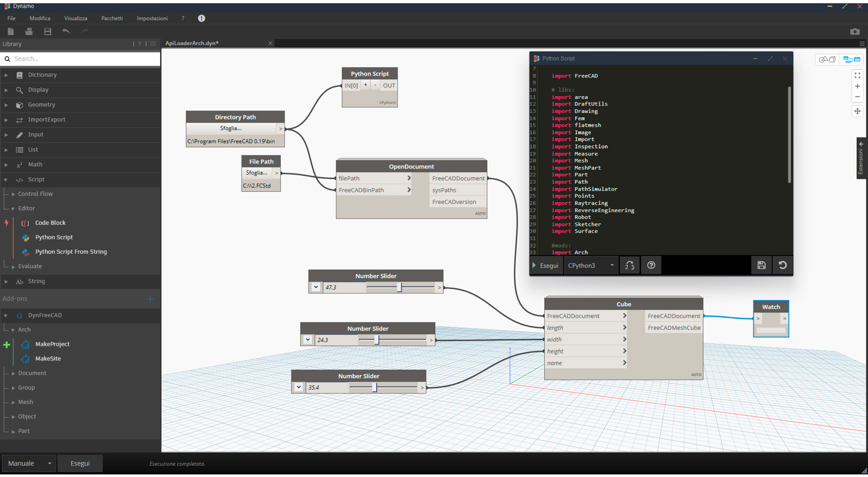Open the Manuale run mode dropdown
This screenshot has width=868, height=477.
(x=29, y=464)
